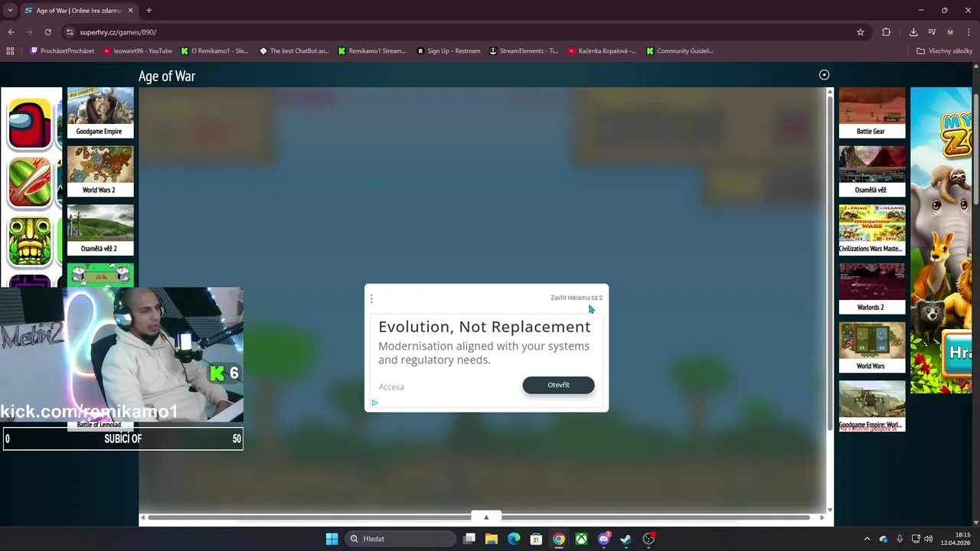Open Goodgame Empire: World game thumbnail
Viewport: 980px width, 551px height.
click(x=872, y=406)
